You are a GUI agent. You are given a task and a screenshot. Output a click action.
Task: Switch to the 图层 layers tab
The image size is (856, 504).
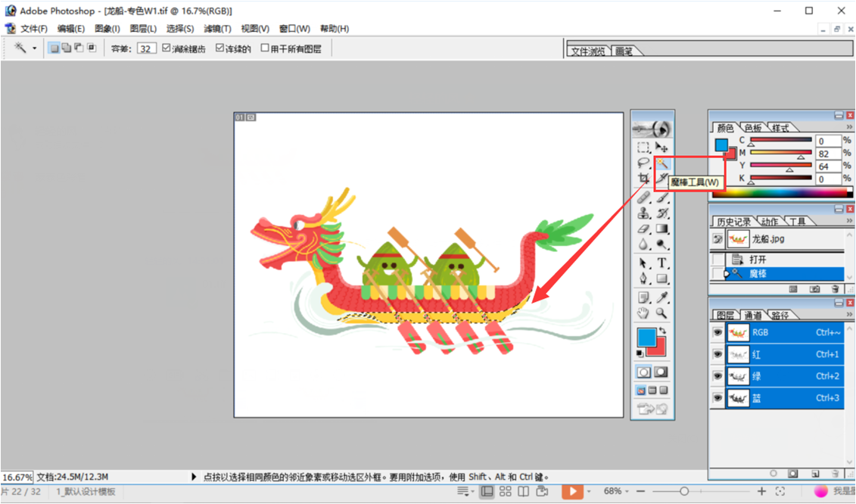[x=725, y=315]
